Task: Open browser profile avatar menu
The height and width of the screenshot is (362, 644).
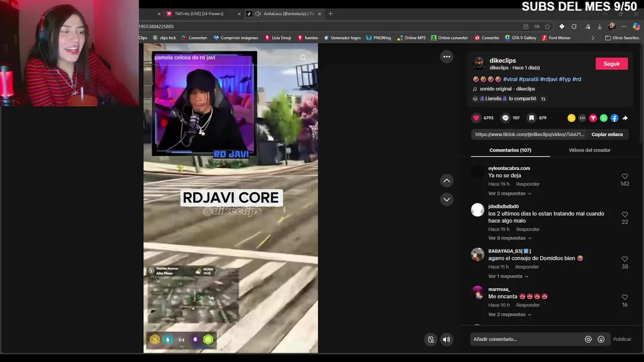Action: click(611, 27)
